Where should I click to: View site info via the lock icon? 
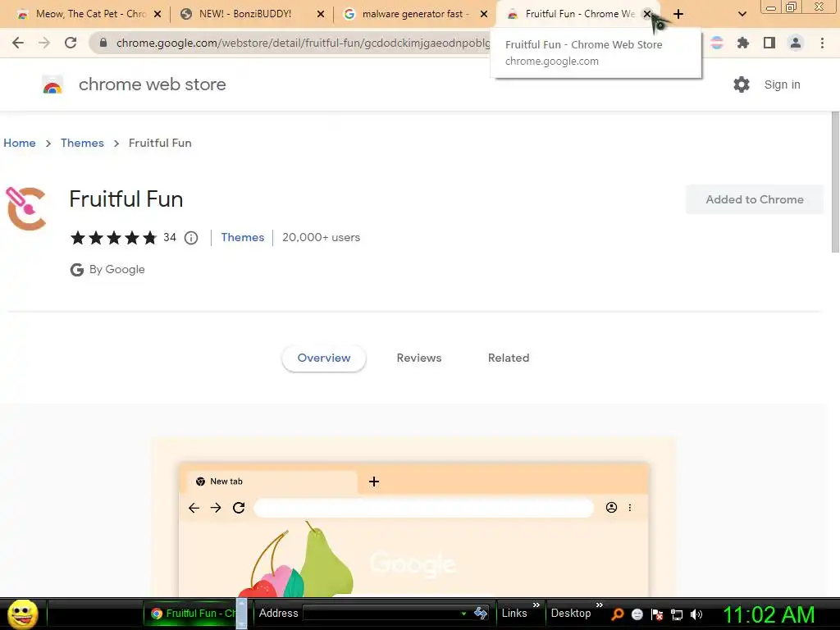point(103,43)
